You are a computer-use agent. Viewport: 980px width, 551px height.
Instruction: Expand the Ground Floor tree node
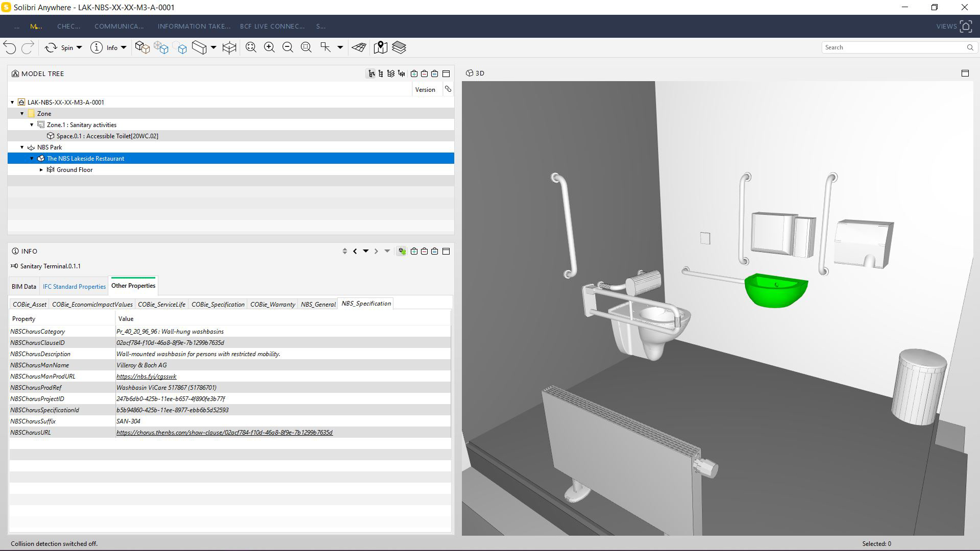(41, 170)
